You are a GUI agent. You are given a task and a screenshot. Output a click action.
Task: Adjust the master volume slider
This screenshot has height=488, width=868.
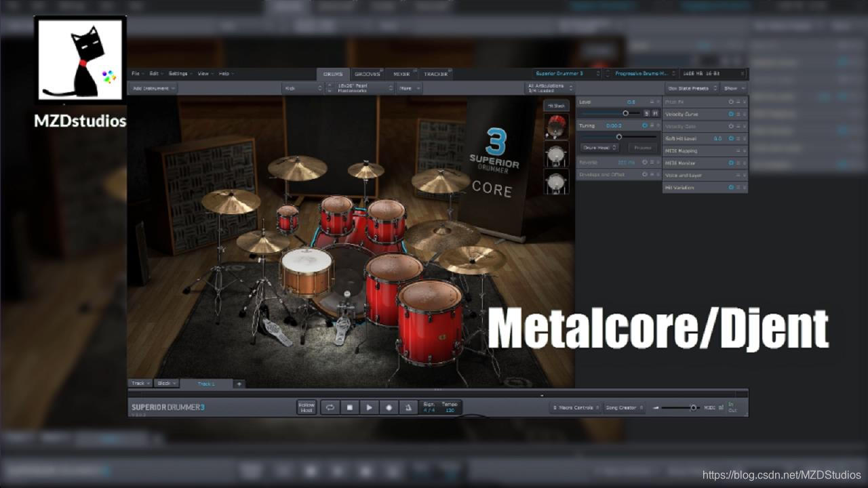coord(680,407)
